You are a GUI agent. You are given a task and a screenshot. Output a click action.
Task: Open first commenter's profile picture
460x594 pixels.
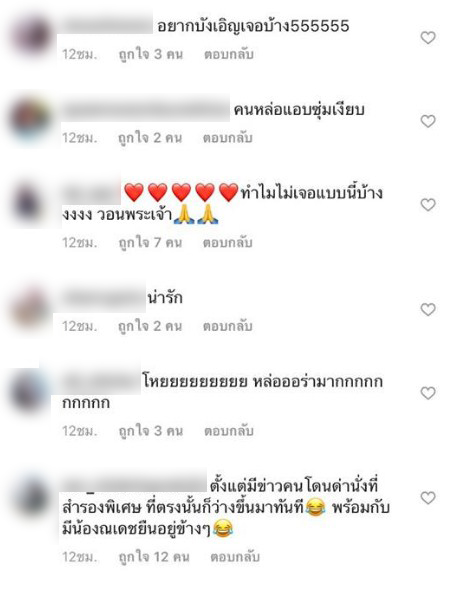click(x=31, y=37)
